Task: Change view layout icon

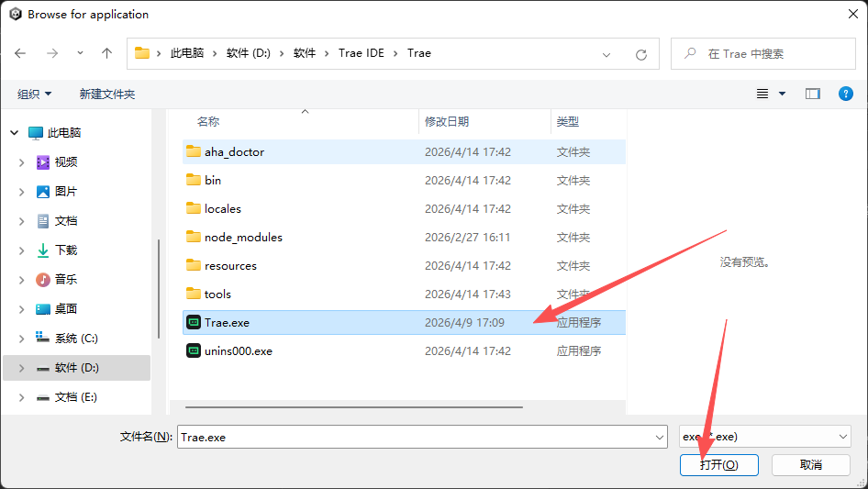Action: (762, 94)
